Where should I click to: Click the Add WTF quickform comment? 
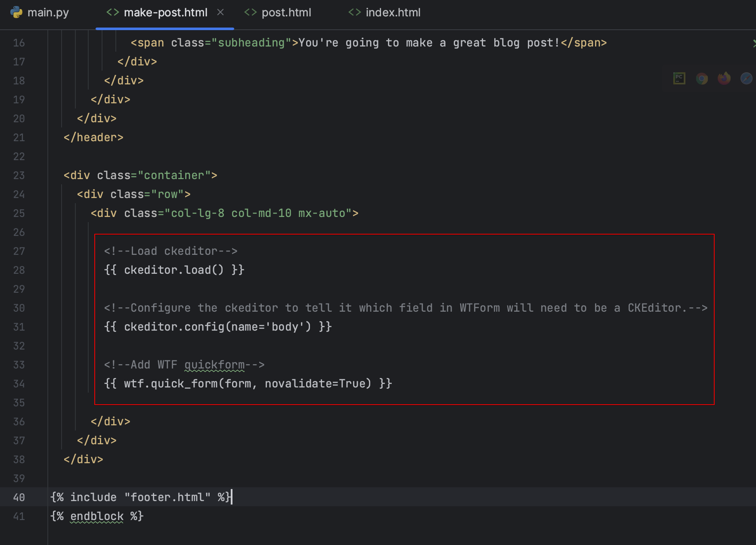coord(184,365)
